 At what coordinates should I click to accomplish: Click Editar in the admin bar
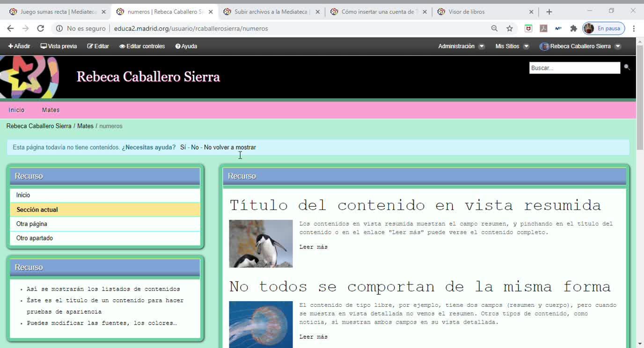point(98,46)
